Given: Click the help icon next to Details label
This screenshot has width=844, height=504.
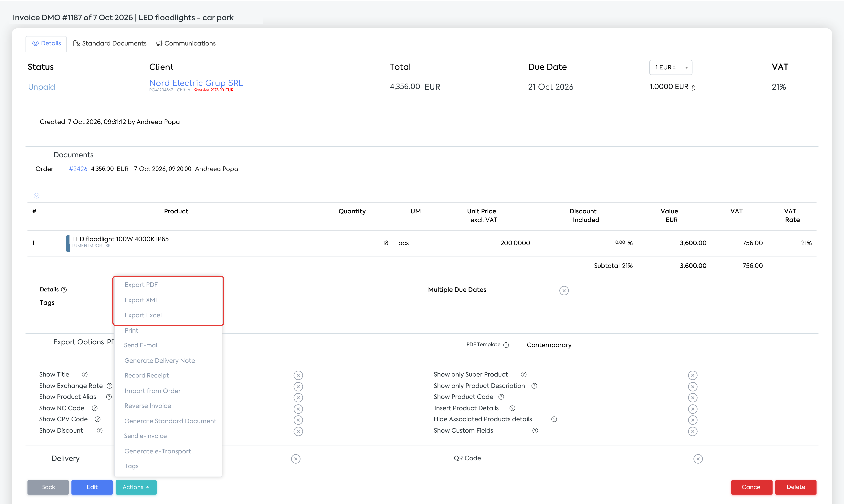Looking at the screenshot, I should tap(64, 290).
